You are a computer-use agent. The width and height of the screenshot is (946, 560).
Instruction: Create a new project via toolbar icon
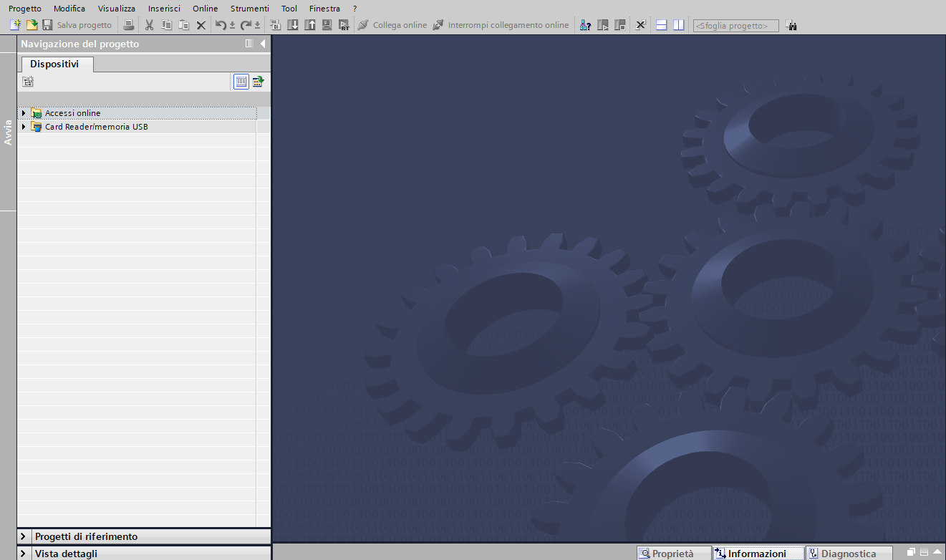point(15,25)
